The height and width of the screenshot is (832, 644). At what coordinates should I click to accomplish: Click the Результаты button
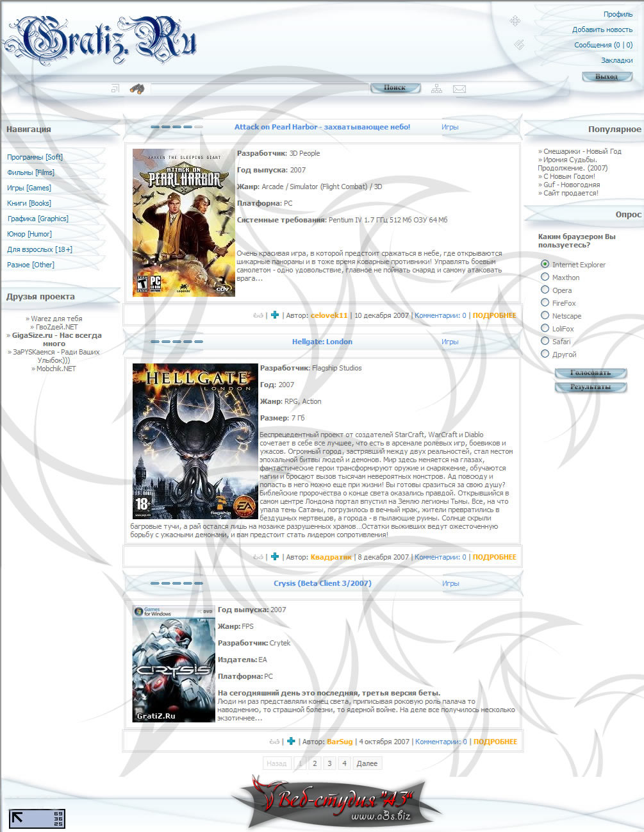(x=590, y=387)
